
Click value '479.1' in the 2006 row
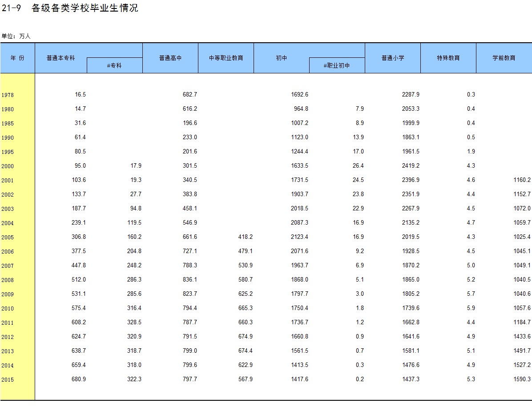[x=245, y=251]
